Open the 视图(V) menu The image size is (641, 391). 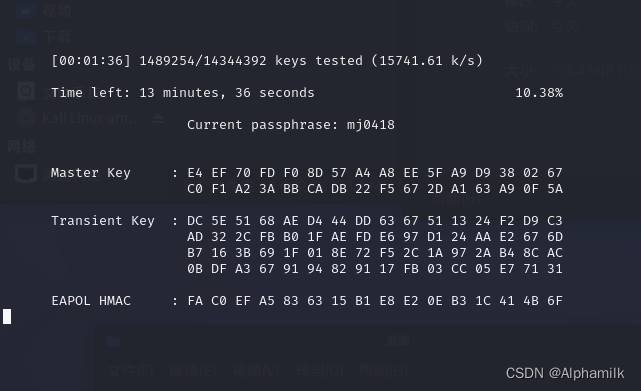256,371
